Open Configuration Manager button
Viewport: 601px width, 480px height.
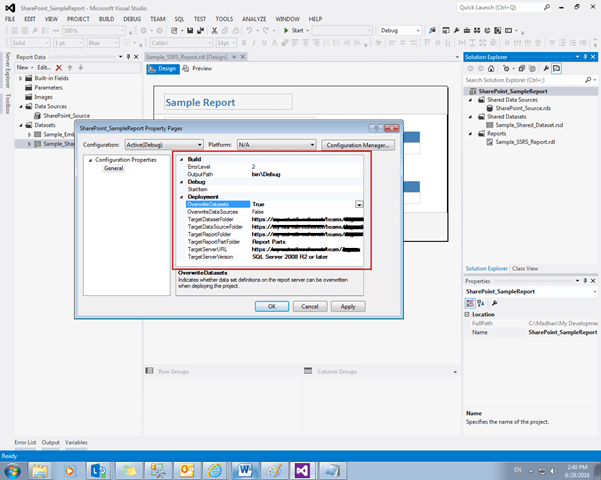(x=358, y=145)
